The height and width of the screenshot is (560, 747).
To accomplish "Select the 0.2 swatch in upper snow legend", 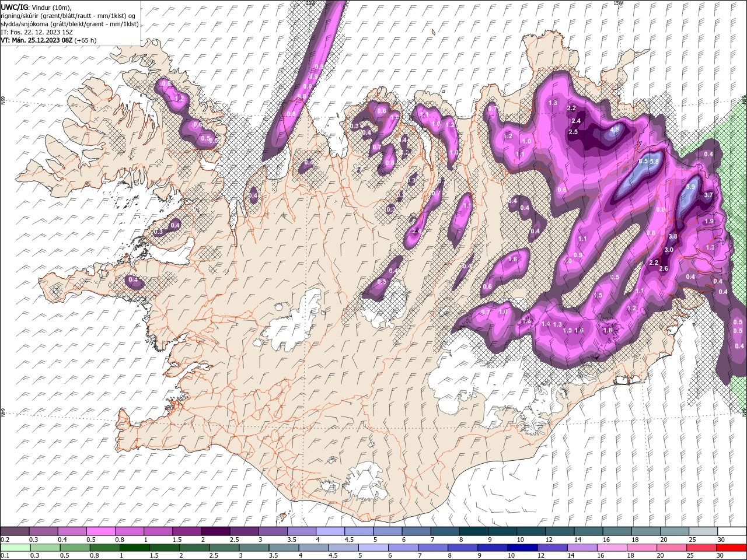I will coord(15,531).
